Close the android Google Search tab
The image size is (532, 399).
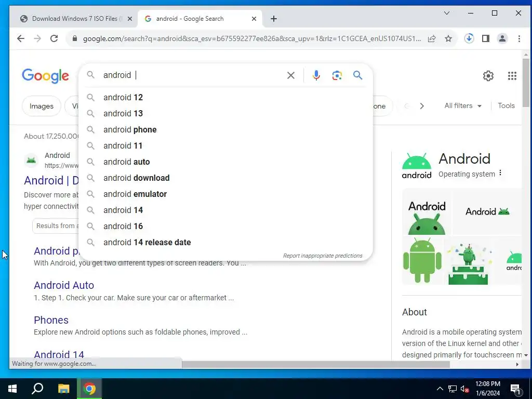point(254,19)
